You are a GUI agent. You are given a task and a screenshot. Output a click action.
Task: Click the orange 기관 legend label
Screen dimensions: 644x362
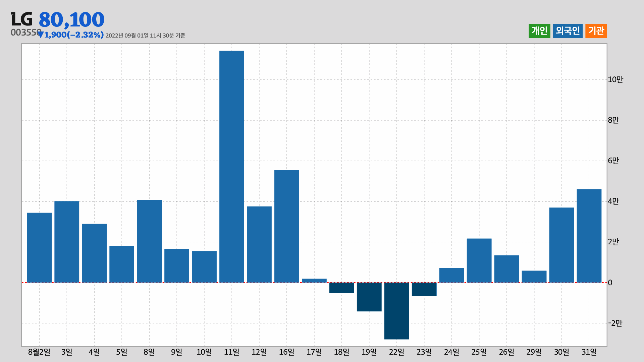[596, 31]
